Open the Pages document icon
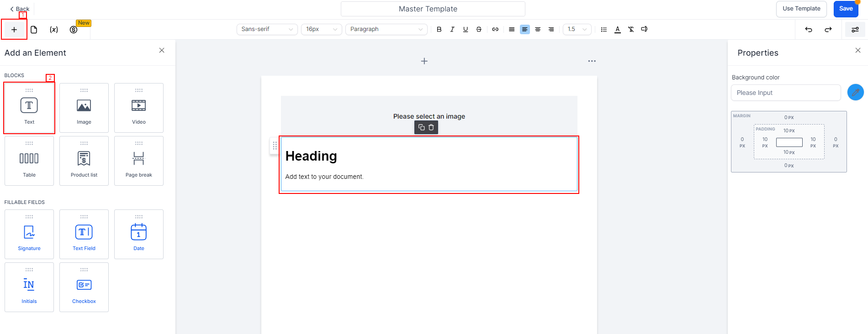 coord(34,30)
